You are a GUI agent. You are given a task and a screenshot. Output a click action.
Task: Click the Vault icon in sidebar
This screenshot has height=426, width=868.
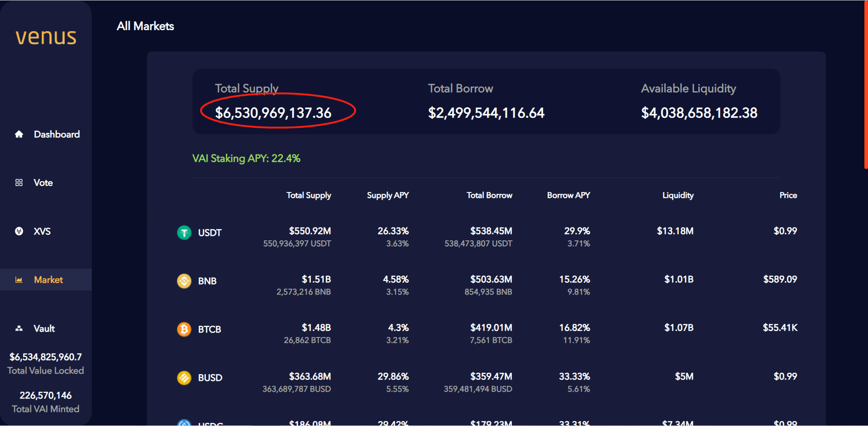tap(19, 328)
